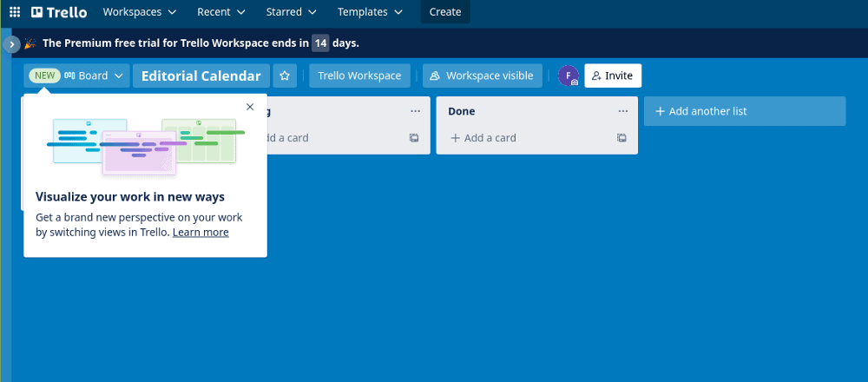Close the Visualize your work popup
The width and height of the screenshot is (868, 382).
tap(250, 107)
